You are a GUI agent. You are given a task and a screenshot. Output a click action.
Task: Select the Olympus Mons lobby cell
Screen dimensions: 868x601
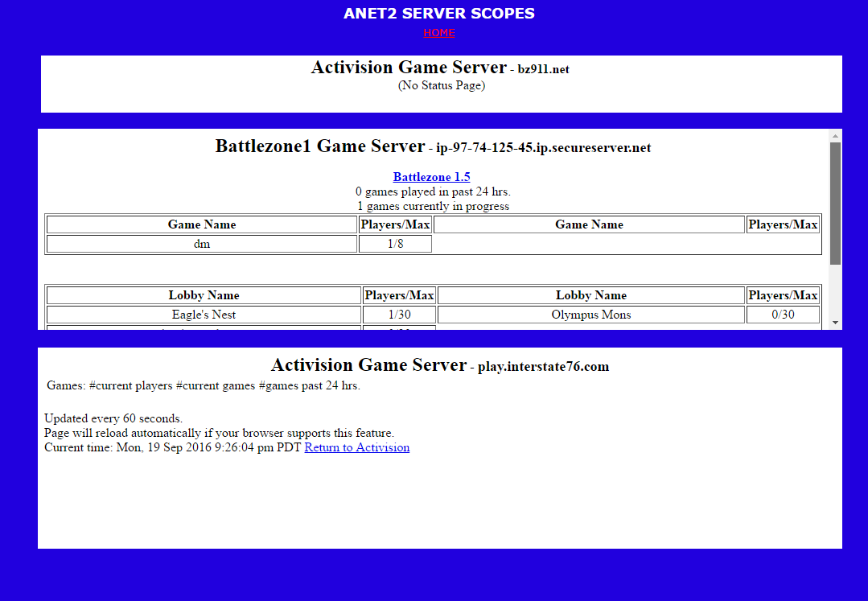[x=590, y=315]
